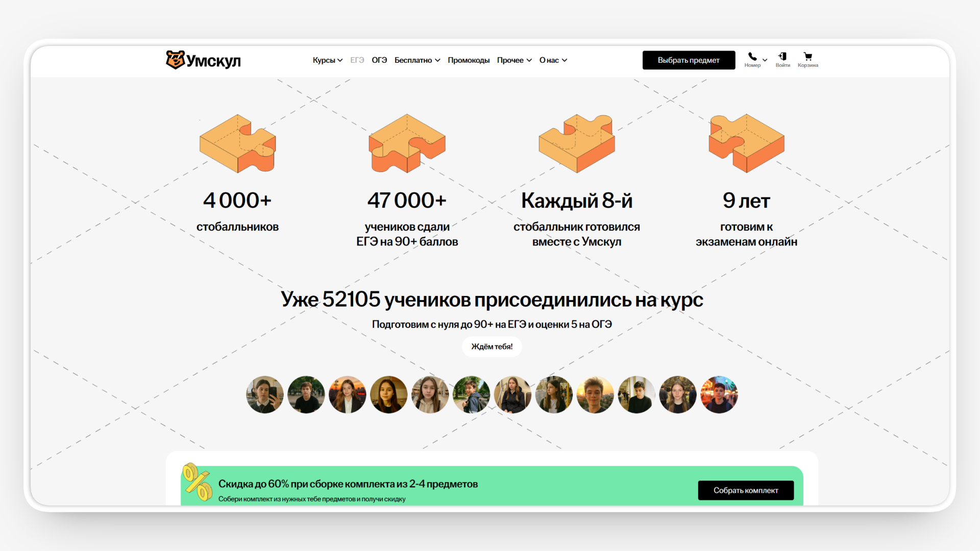The height and width of the screenshot is (551, 980).
Task: Click the puzzle icon above Каждый 8-й
Action: coord(577,143)
